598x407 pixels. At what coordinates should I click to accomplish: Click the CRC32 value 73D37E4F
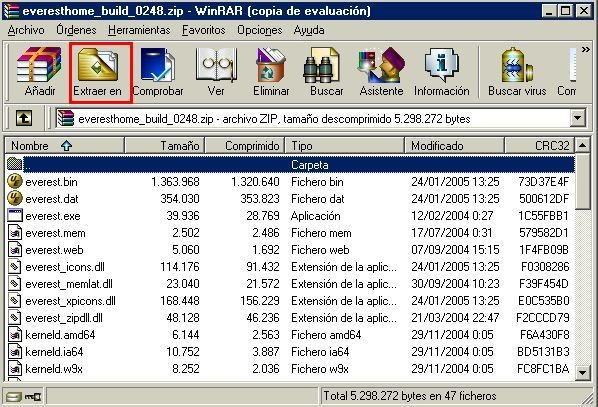(543, 182)
